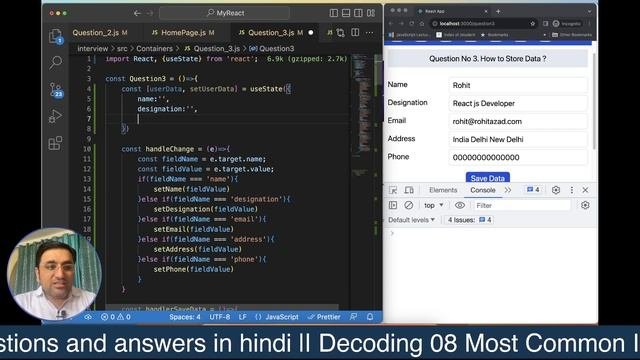Click the Name input field containing Rohit
640x360 pixels.
(518, 85)
